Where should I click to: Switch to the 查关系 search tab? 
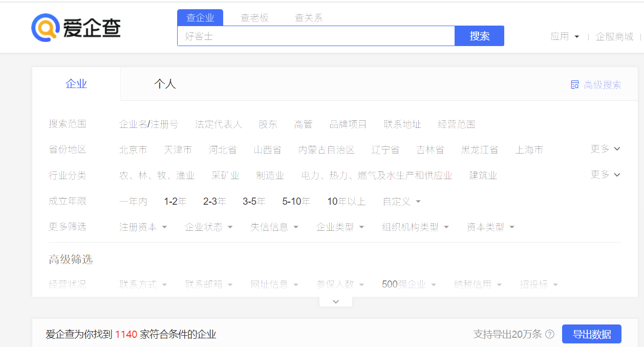click(x=309, y=18)
